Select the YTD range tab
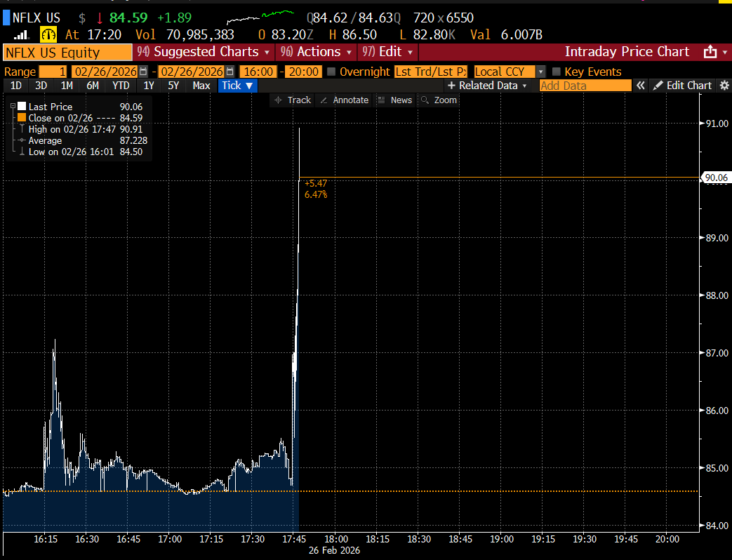Image resolution: width=732 pixels, height=560 pixels. 121,86
